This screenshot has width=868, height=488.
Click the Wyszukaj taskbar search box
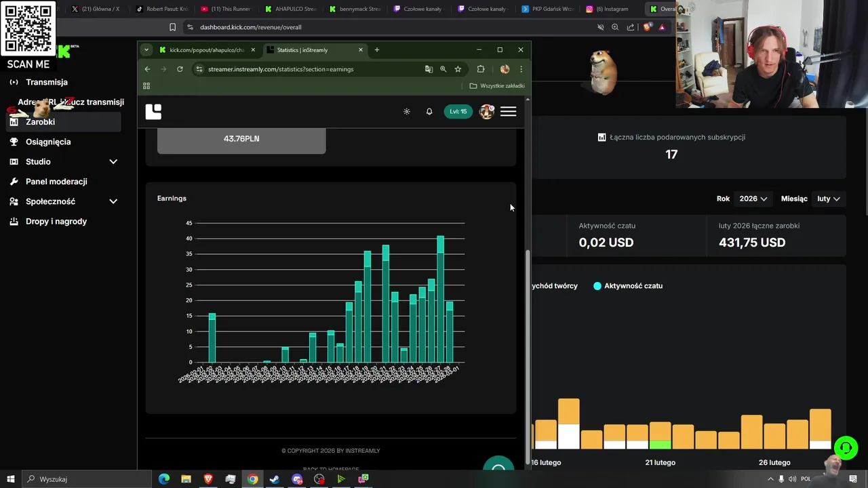point(88,479)
